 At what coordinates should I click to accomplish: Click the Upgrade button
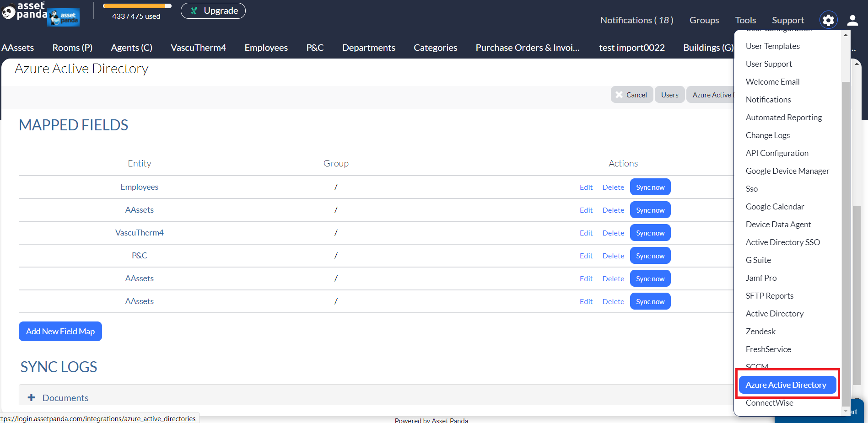(213, 11)
